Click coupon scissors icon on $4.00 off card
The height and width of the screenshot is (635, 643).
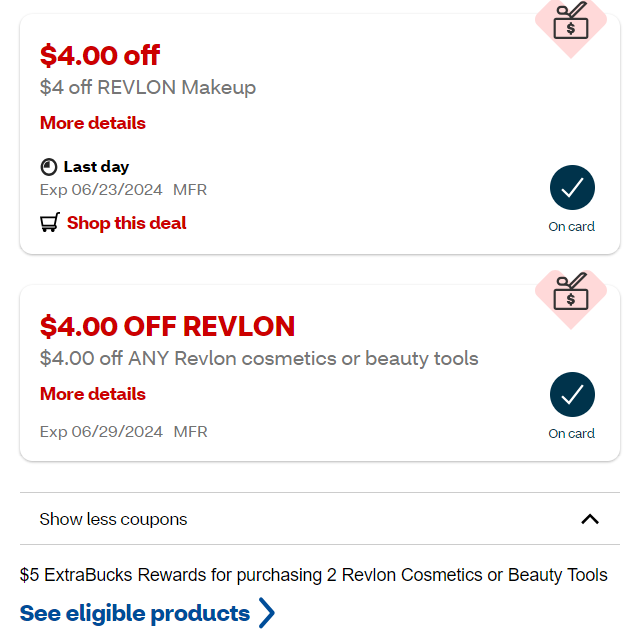pos(571,21)
